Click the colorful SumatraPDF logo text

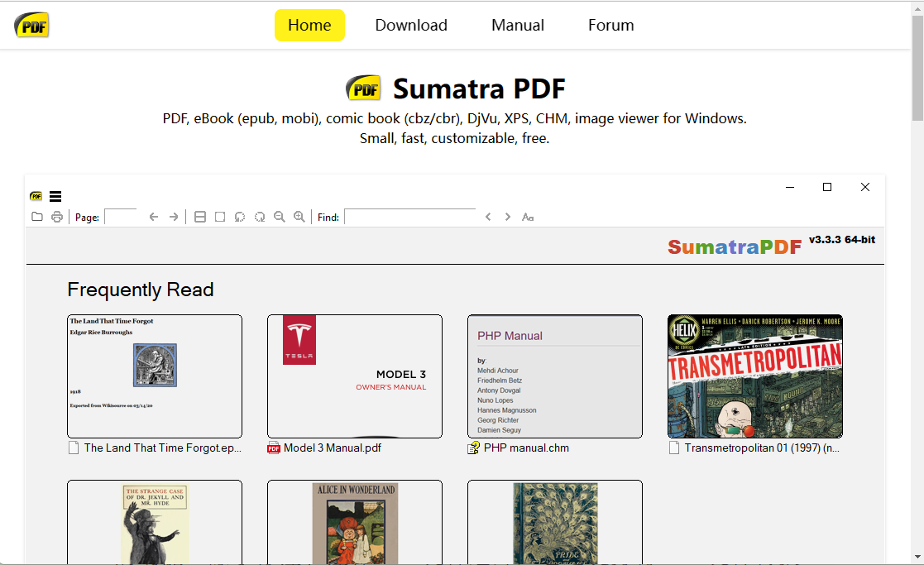(x=735, y=247)
